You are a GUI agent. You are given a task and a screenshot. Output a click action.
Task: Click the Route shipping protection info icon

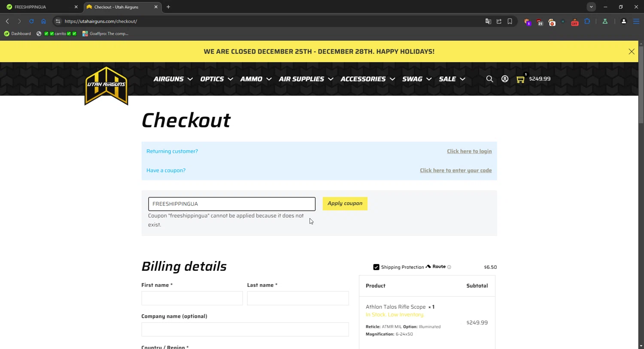pos(449,267)
